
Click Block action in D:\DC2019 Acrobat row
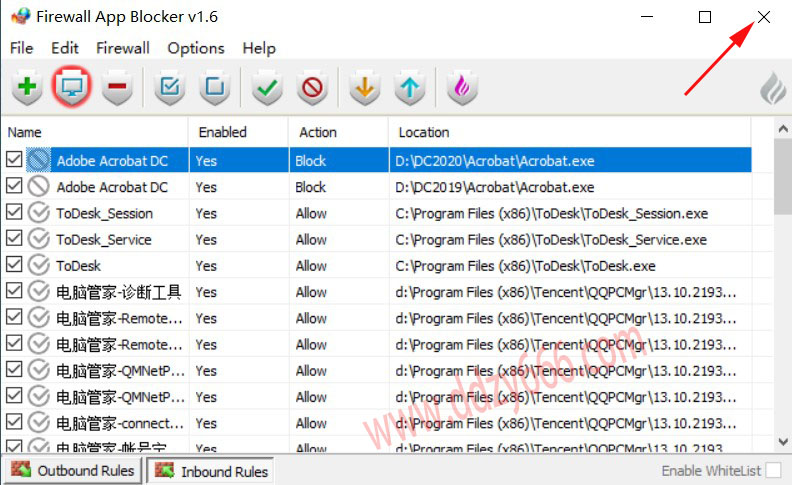(311, 187)
